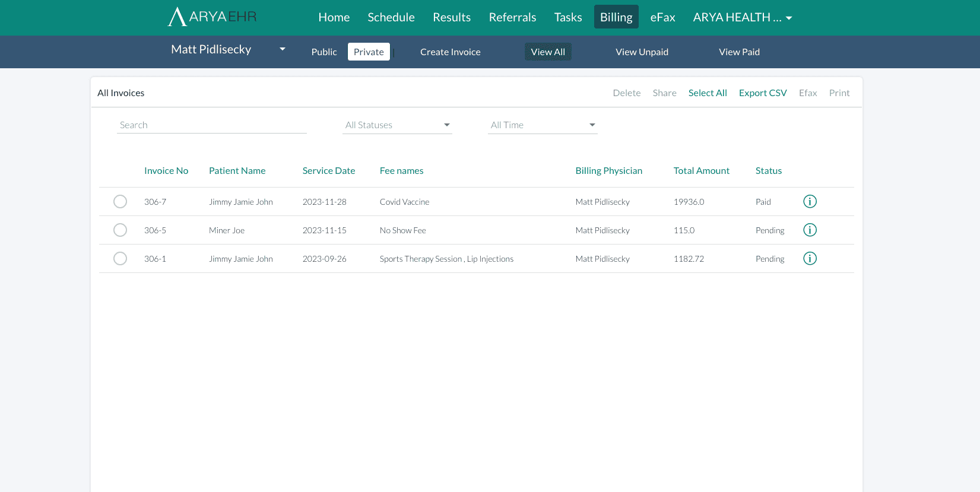
Task: Open the eFax menu
Action: coord(662,17)
